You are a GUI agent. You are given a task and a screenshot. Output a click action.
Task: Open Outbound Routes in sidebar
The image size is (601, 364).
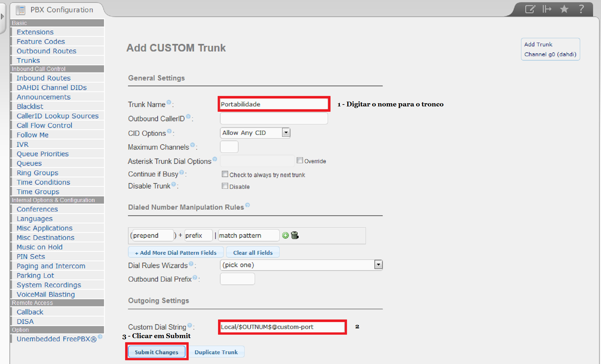pyautogui.click(x=46, y=51)
